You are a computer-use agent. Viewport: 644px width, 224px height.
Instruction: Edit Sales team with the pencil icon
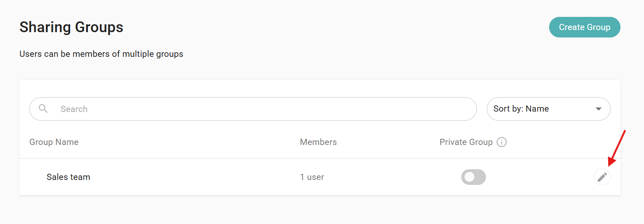(602, 177)
